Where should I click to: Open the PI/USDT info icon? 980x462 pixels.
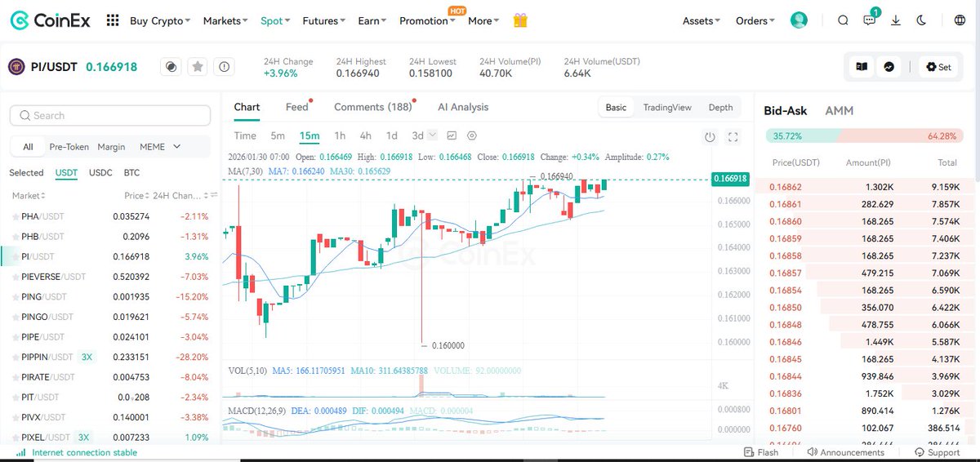pos(225,67)
